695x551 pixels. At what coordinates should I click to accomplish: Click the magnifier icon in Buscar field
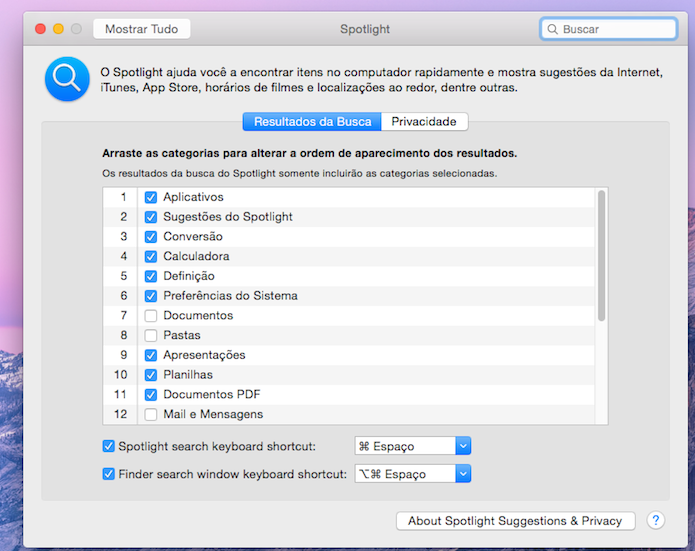[x=552, y=29]
